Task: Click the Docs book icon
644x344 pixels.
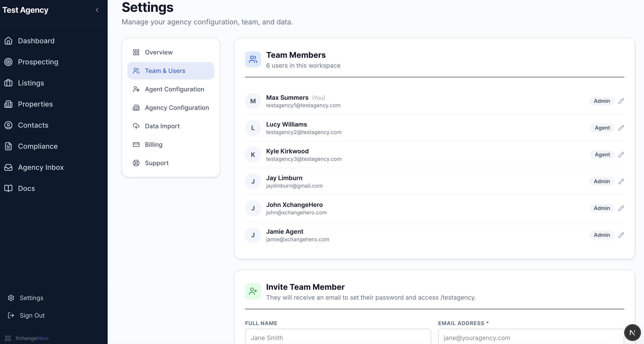Action: 8,188
